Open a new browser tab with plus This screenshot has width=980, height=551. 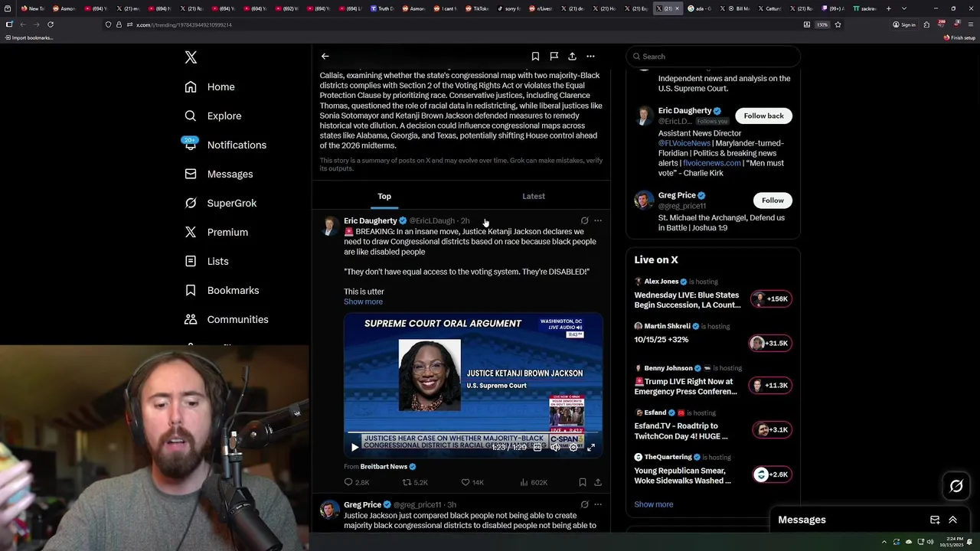(888, 8)
